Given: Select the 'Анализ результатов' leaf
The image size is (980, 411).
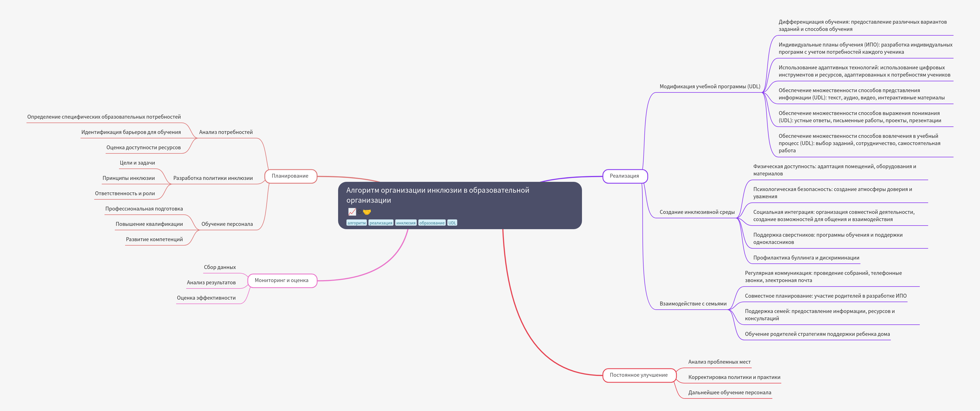Looking at the screenshot, I should [211, 282].
